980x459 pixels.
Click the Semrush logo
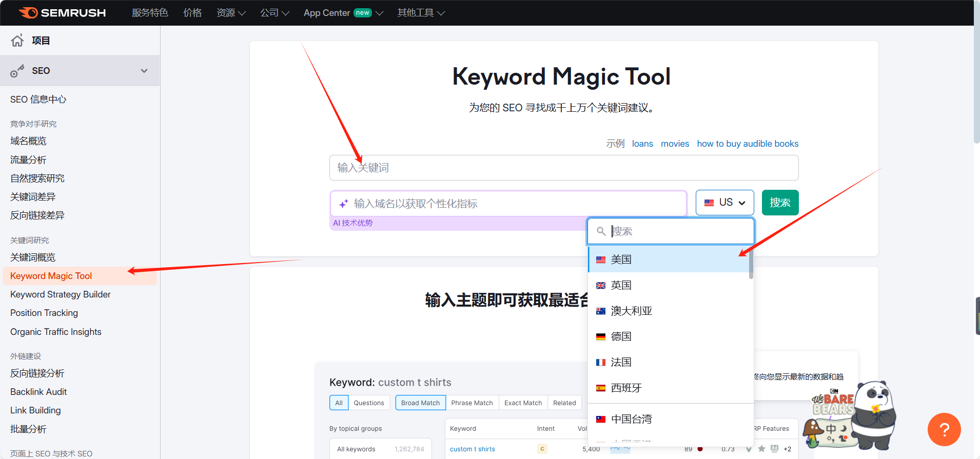(63, 13)
